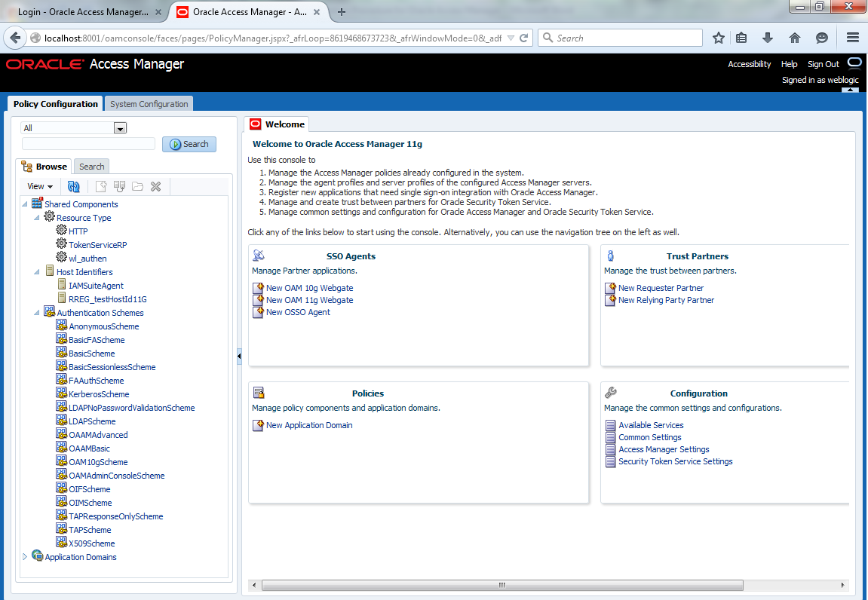Click the Sign Out link
This screenshot has height=600, width=868.
[x=824, y=63]
